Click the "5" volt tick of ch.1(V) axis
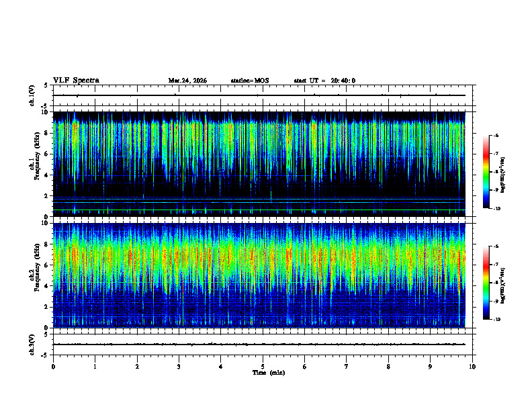The image size is (532, 411). 47,85
